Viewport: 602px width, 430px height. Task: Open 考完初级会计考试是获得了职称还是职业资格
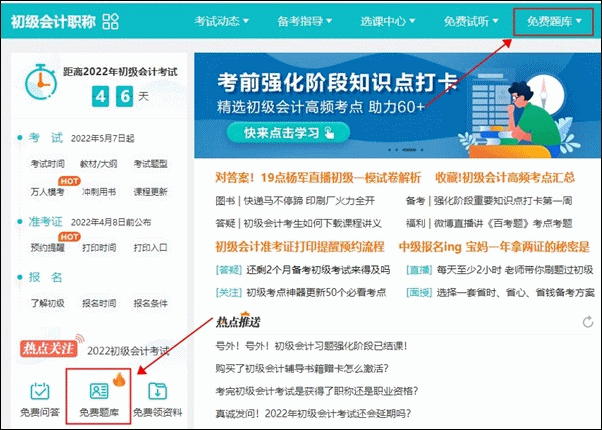pyautogui.click(x=316, y=391)
